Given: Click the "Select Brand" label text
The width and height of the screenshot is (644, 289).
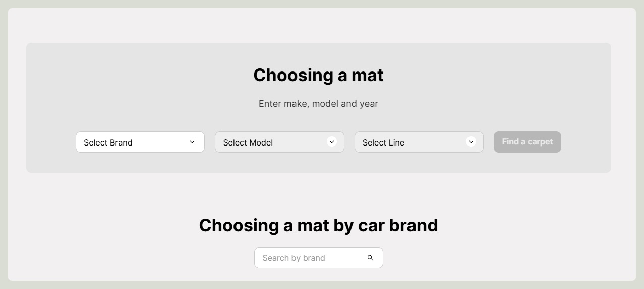Looking at the screenshot, I should [108, 142].
